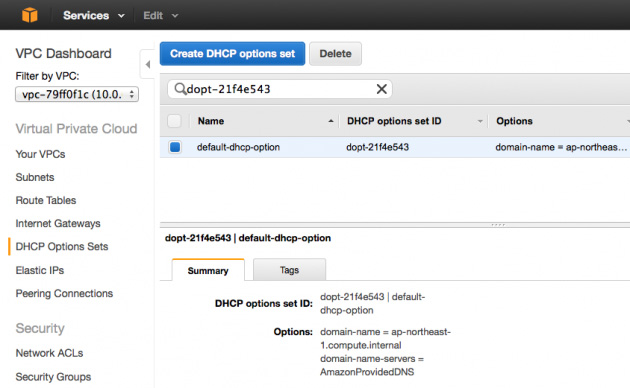Click the AmazonProvidedDNS value text
This screenshot has height=388, width=630.
click(367, 372)
